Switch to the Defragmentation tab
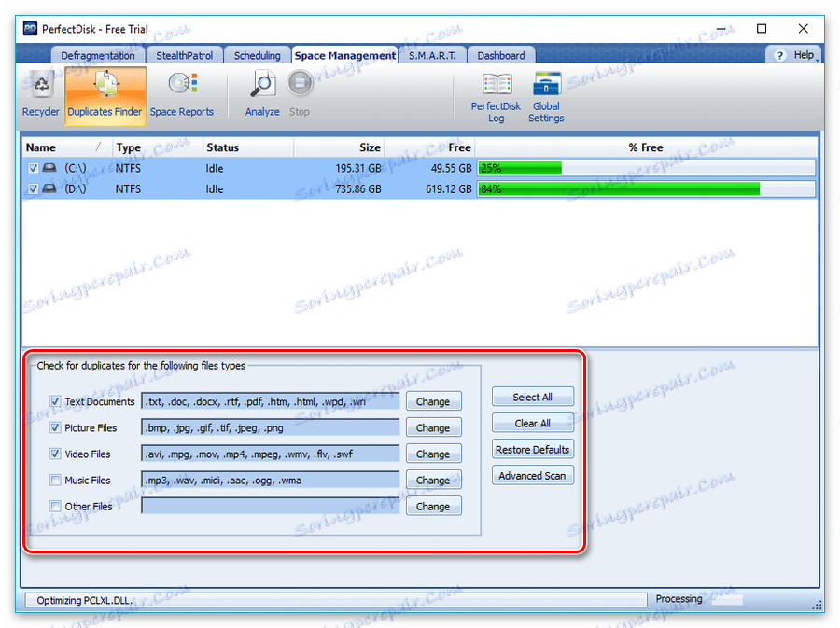840x628 pixels. pyautogui.click(x=98, y=56)
